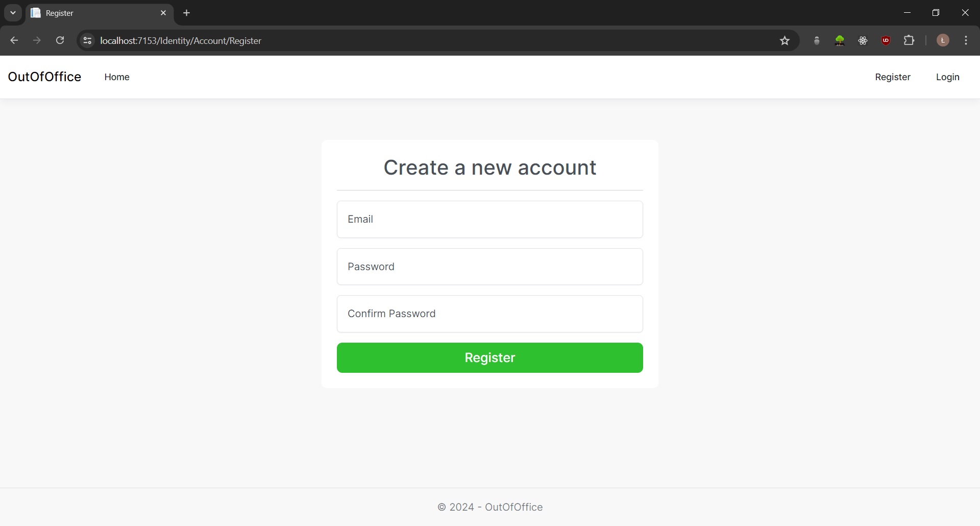This screenshot has width=980, height=526.
Task: Click the browser back arrow
Action: point(14,40)
